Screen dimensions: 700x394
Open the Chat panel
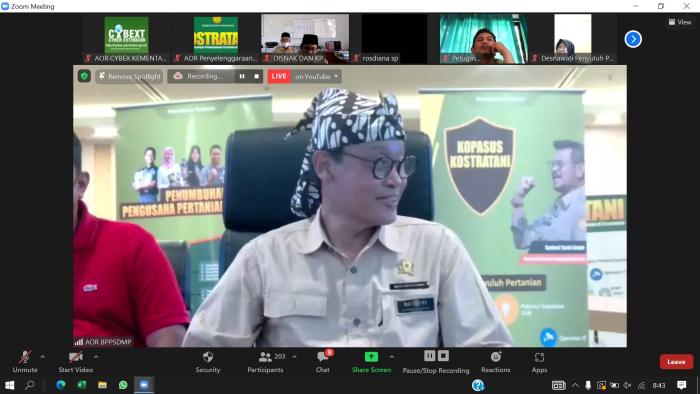pyautogui.click(x=323, y=362)
